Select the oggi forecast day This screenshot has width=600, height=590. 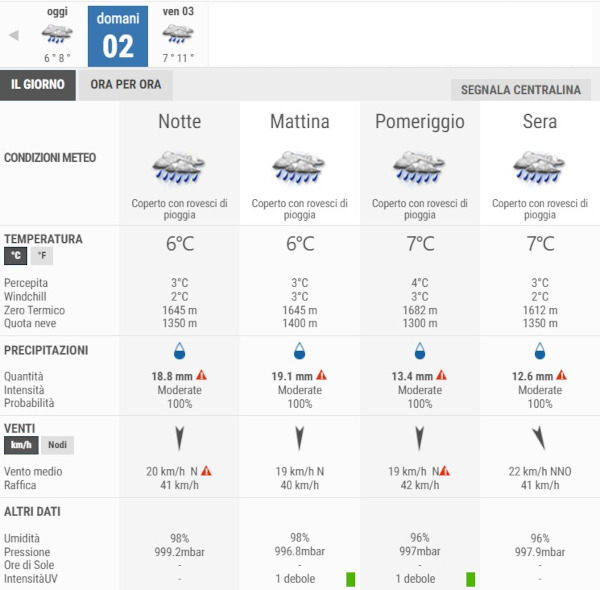tap(57, 35)
